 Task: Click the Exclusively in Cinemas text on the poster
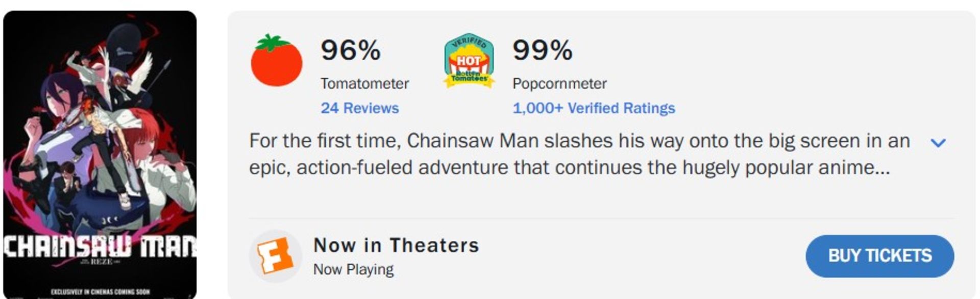point(100,292)
